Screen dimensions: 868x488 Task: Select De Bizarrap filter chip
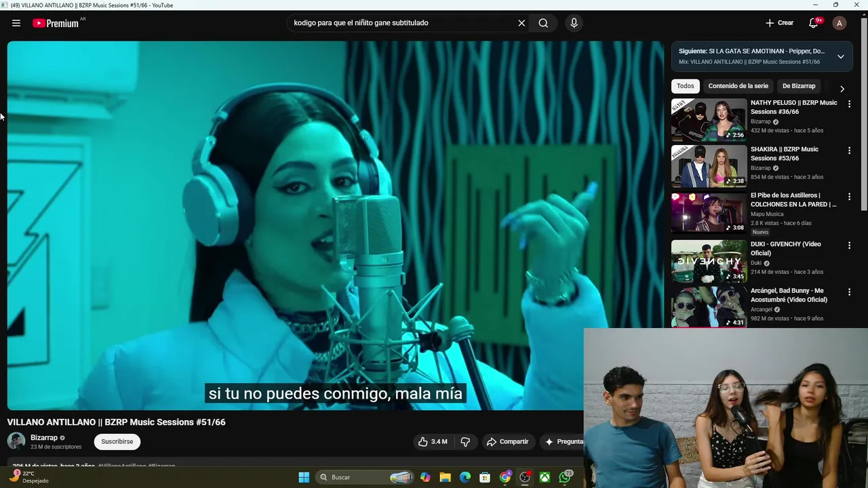(x=799, y=86)
